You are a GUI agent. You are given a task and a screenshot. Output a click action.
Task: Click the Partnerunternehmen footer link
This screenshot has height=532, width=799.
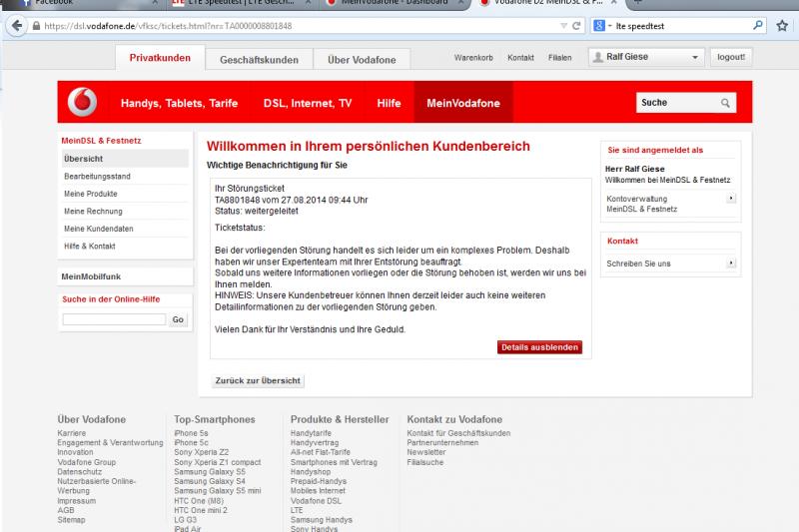pos(442,442)
